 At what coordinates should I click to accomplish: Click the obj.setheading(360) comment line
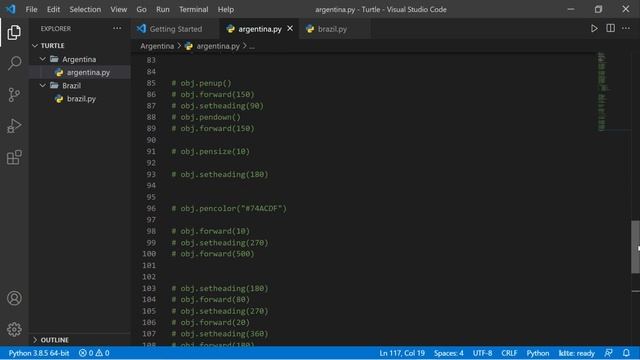pos(220,334)
